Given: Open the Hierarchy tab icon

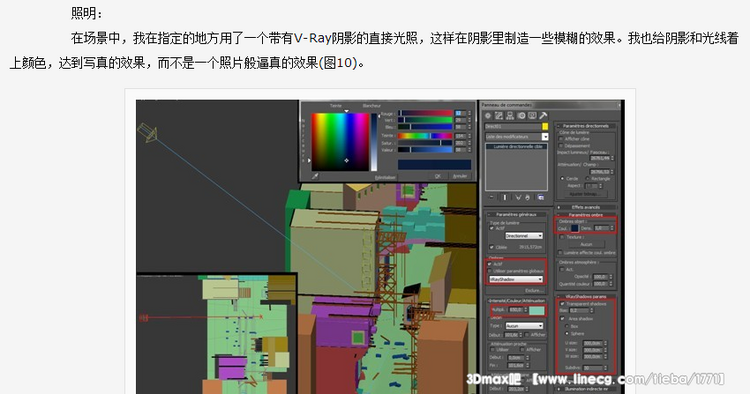Looking at the screenshot, I should (510, 116).
